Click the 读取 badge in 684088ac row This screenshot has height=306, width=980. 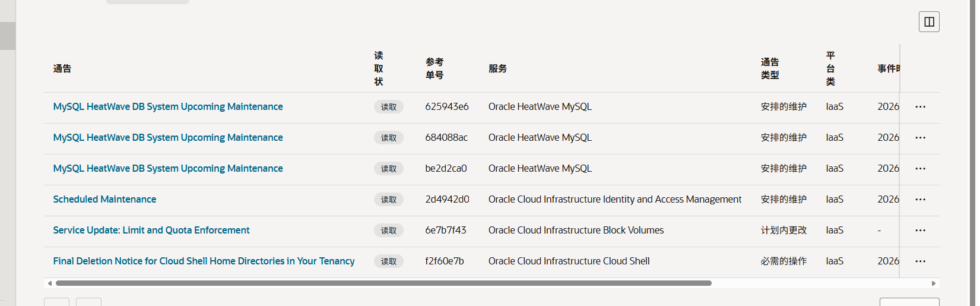click(x=389, y=138)
